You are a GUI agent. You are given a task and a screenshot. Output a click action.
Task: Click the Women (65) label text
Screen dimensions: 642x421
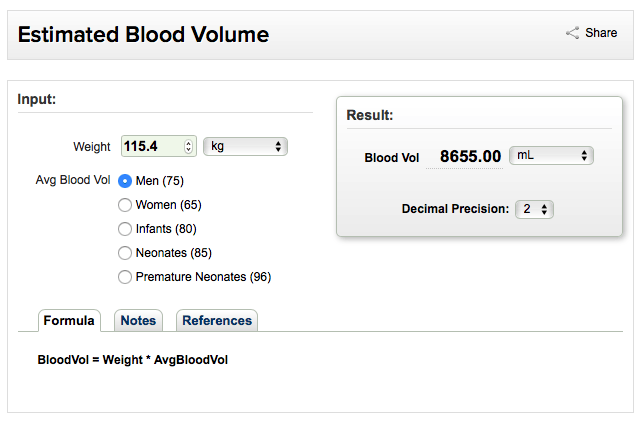pos(169,205)
